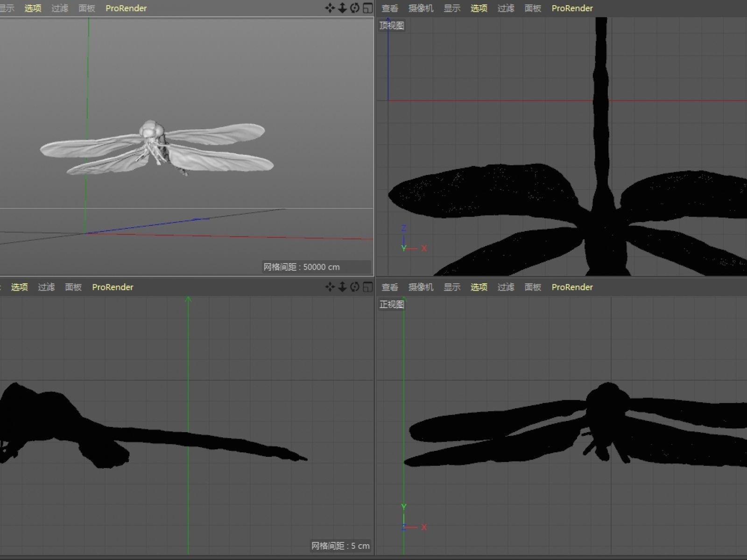Click the rotate camera icon in bottom-left side viewport
The image size is (747, 560).
pos(355,287)
